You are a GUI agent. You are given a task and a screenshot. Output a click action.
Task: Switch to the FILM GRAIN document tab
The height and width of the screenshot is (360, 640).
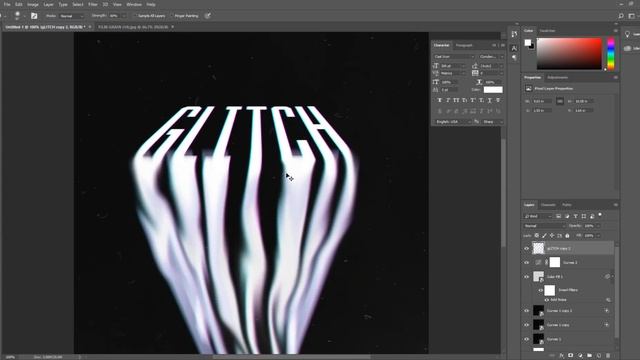coord(133,27)
